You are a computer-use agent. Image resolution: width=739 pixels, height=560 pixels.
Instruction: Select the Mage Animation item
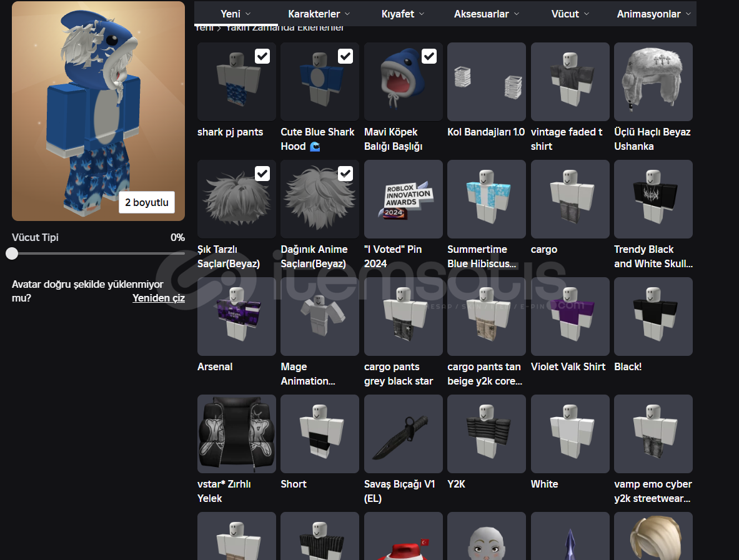(x=320, y=317)
